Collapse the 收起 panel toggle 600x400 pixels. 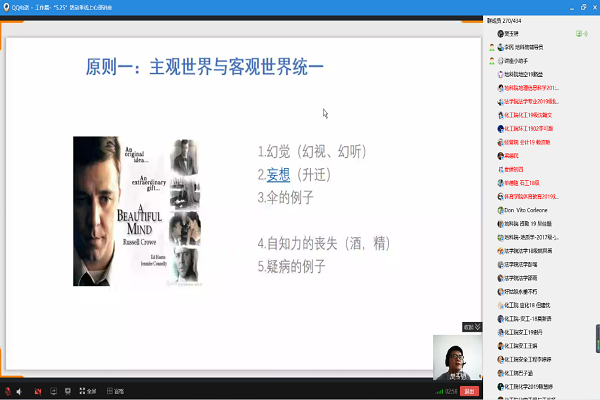point(473,326)
